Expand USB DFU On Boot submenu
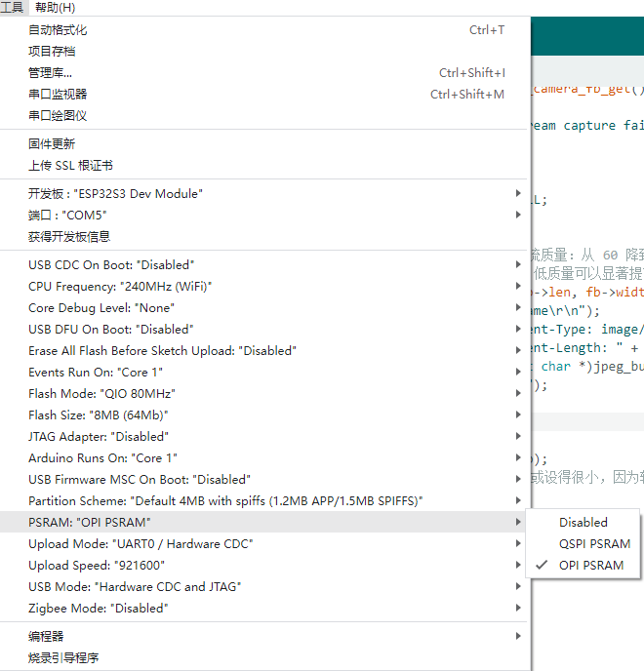Viewport: 644px width, 671px height. coord(265,329)
